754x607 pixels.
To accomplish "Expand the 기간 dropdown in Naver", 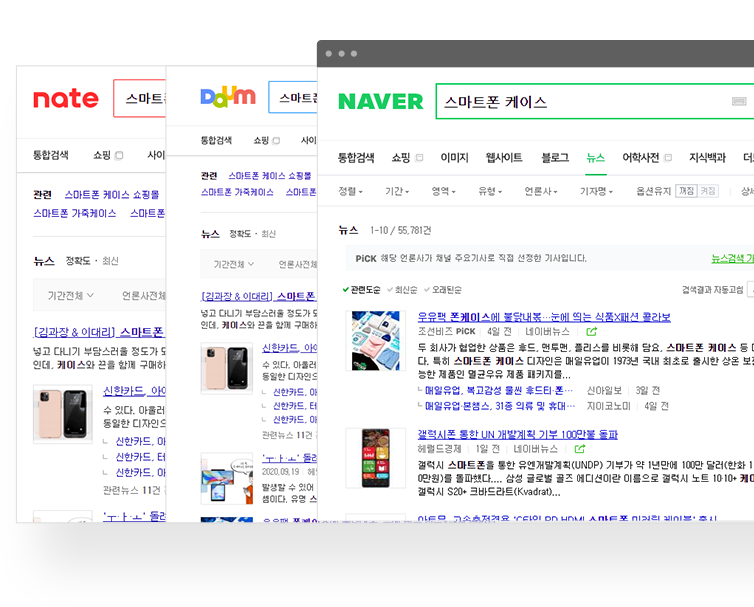I will pos(397,191).
